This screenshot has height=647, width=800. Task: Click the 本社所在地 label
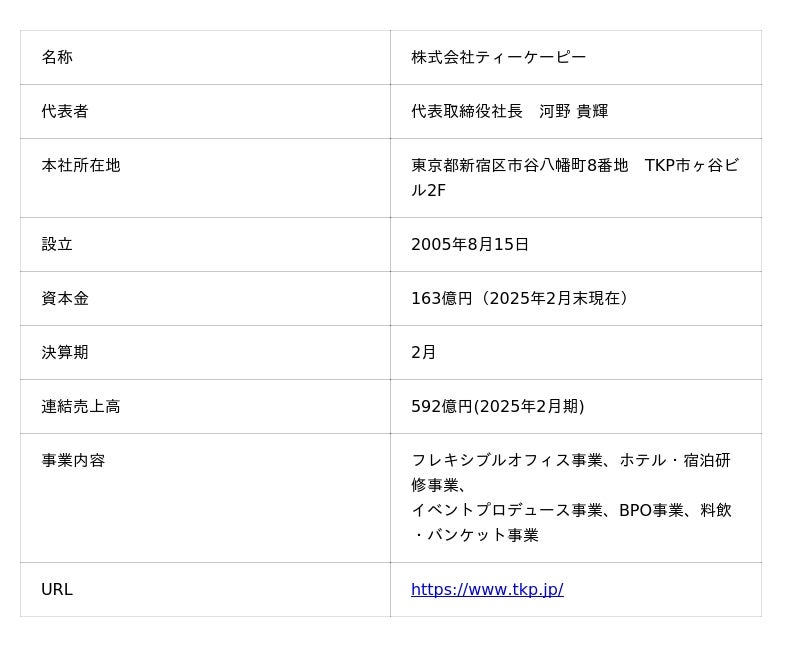pos(81,165)
